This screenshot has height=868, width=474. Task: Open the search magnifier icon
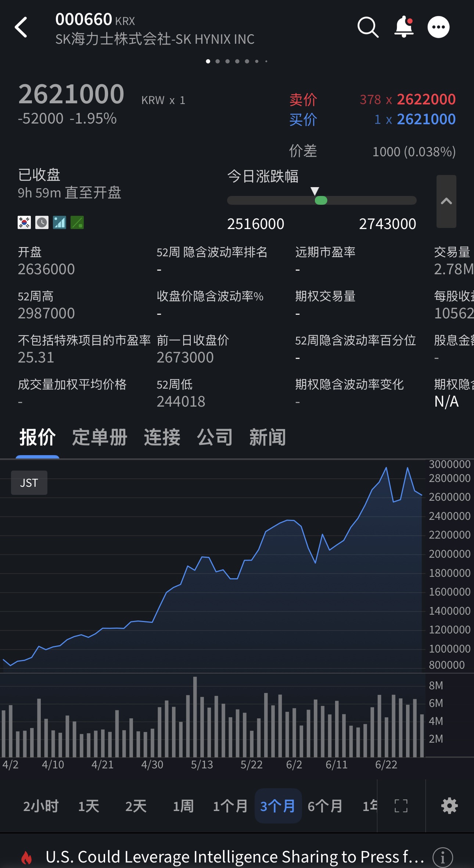368,27
